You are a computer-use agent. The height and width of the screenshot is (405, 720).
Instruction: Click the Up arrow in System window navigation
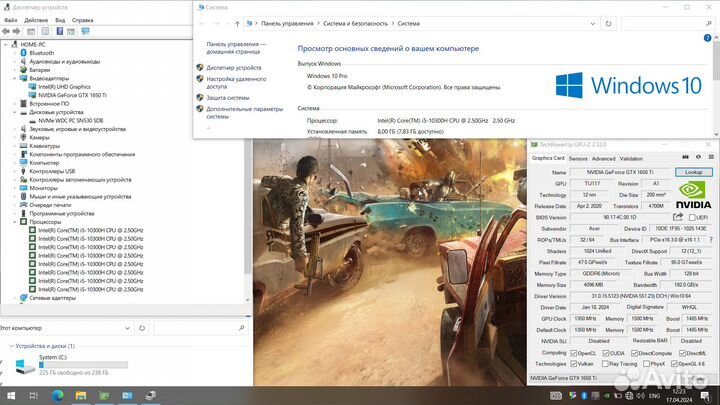point(237,23)
